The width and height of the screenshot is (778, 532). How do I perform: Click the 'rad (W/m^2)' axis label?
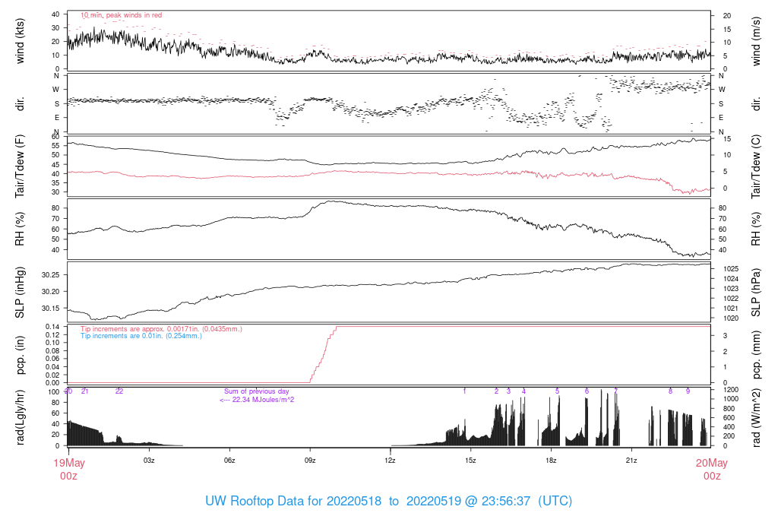pyautogui.click(x=755, y=417)
